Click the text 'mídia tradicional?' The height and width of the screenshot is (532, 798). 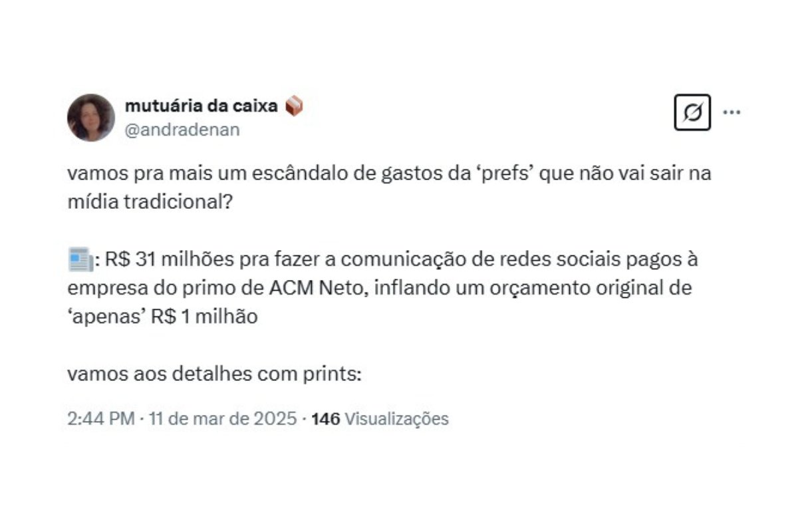(x=150, y=202)
